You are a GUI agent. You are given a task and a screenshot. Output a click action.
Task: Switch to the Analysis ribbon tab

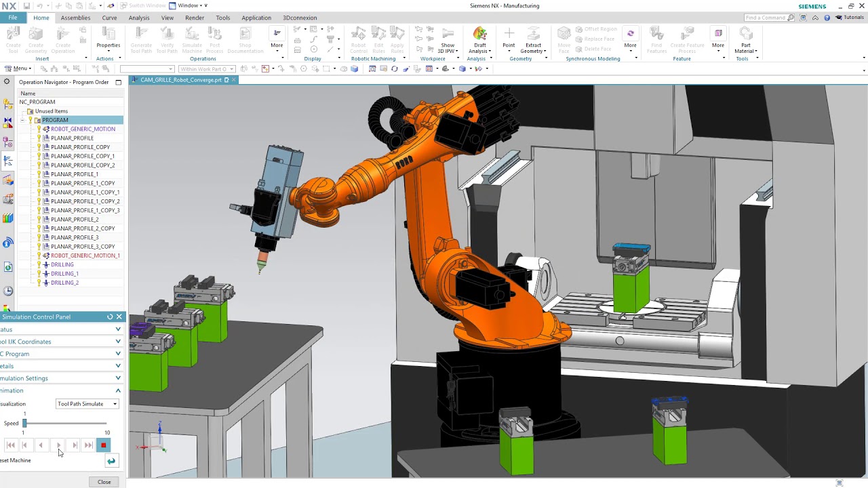coord(139,18)
